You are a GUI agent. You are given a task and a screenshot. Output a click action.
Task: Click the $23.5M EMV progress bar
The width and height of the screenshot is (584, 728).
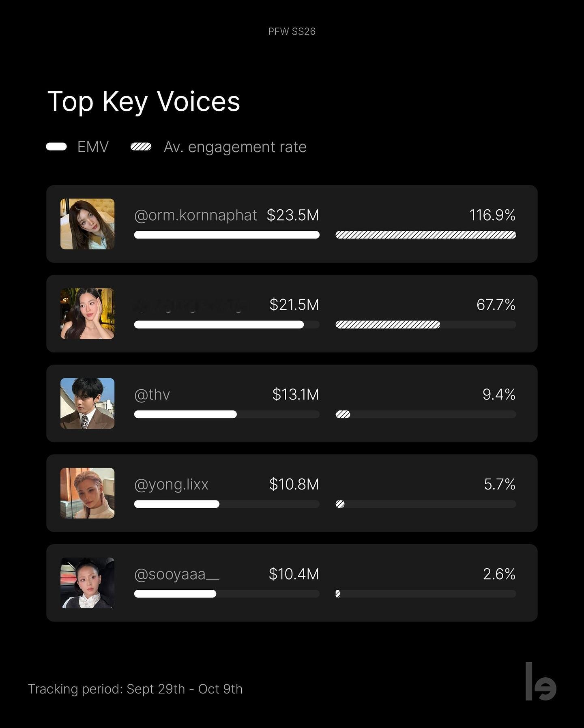pyautogui.click(x=227, y=235)
